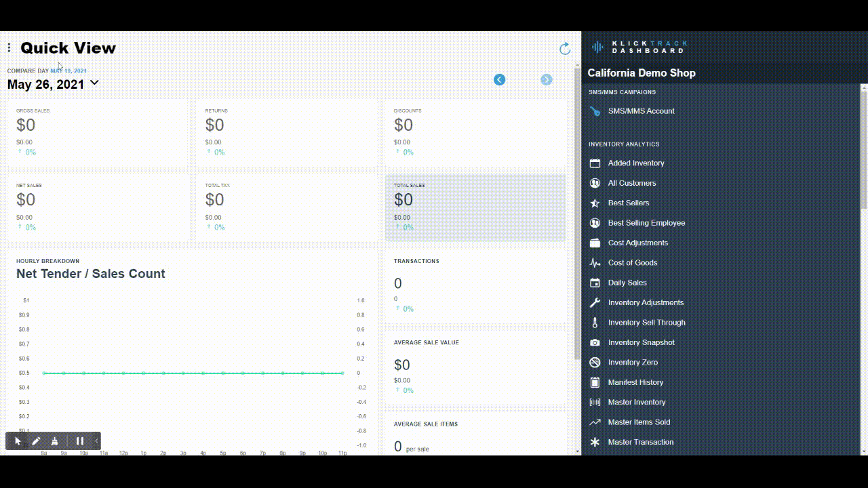Select the Total Sales summary card

[475, 207]
